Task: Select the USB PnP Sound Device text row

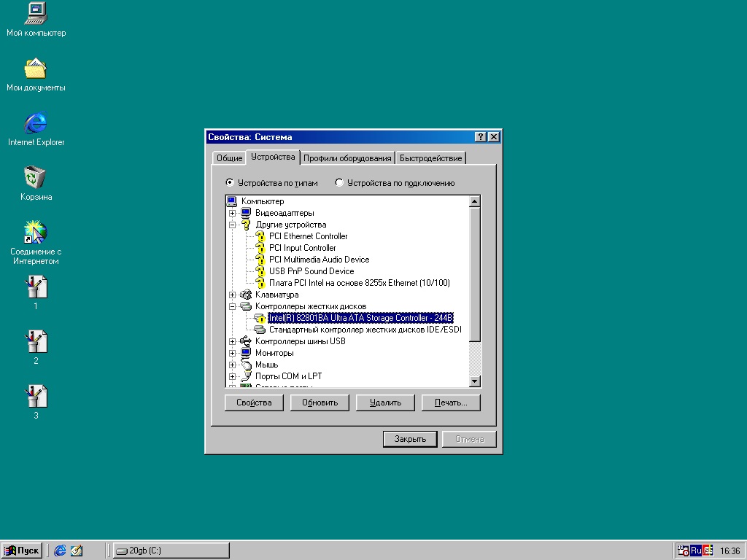Action: pos(311,271)
